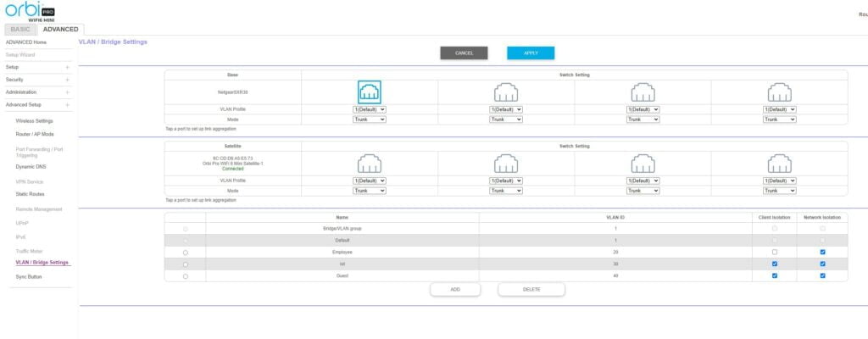Click the fourth Base switch port icon

pyautogui.click(x=779, y=92)
